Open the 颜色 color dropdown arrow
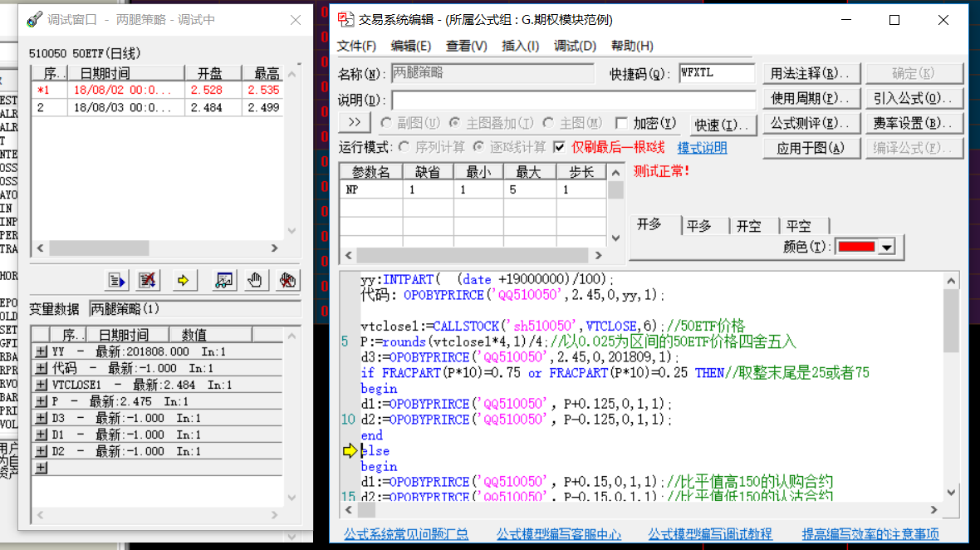The image size is (980, 550). tap(887, 248)
